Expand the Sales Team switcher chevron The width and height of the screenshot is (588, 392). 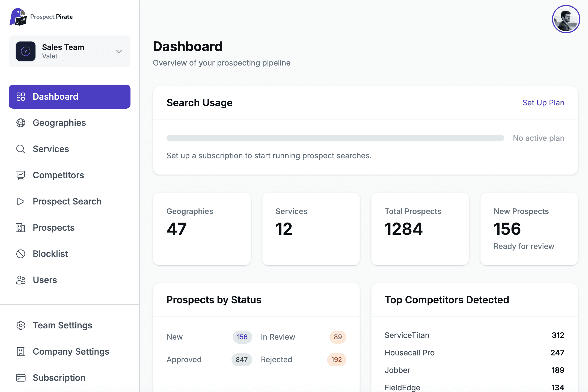pos(119,51)
